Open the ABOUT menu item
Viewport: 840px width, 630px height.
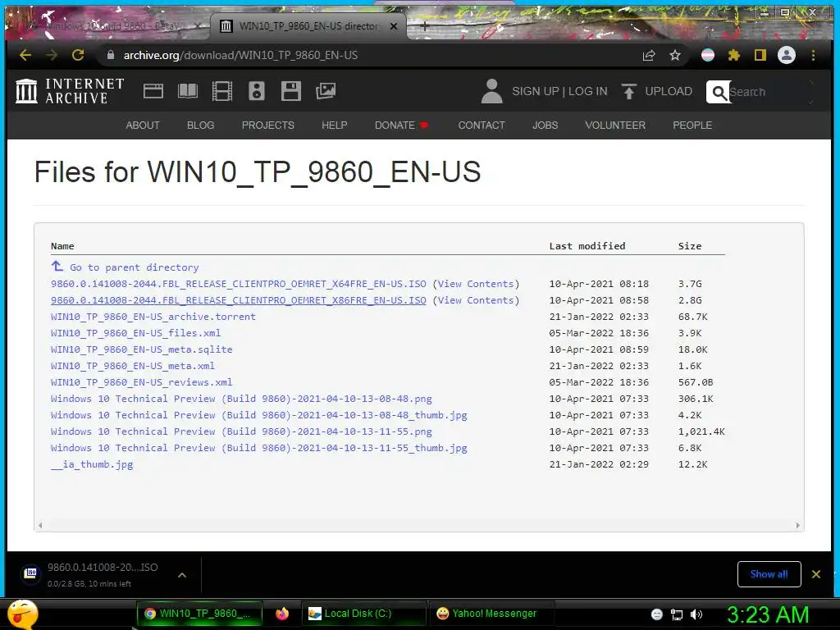[x=143, y=126]
